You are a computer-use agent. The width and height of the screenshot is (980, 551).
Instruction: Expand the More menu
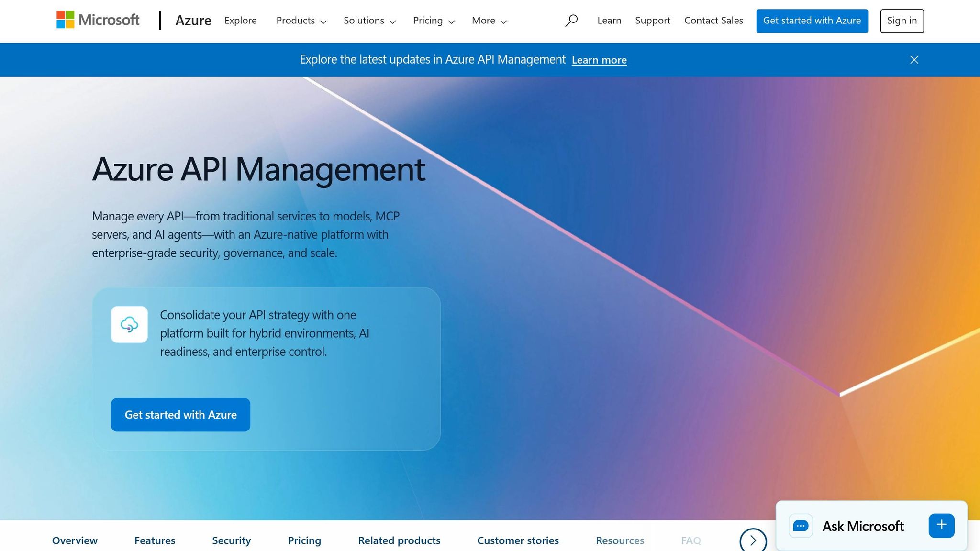(489, 21)
